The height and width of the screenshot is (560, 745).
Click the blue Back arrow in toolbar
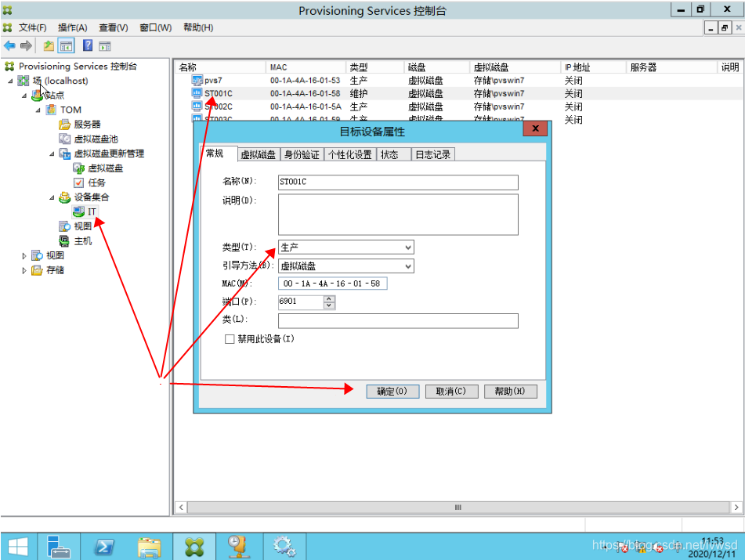pos(9,46)
